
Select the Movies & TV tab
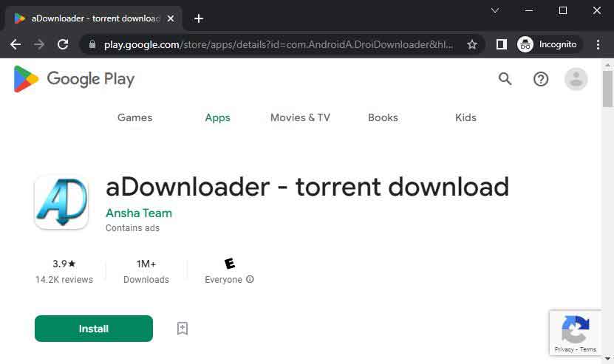coord(300,117)
